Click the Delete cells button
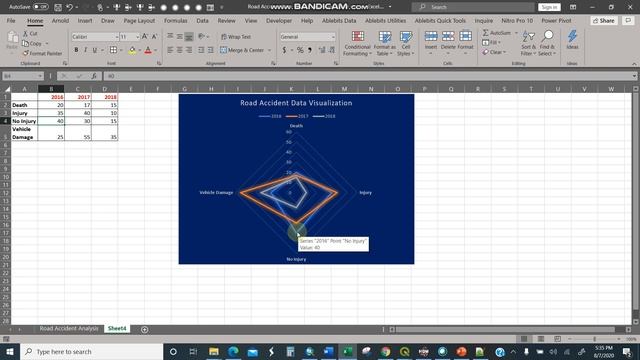640x360 pixels. pos(448,41)
